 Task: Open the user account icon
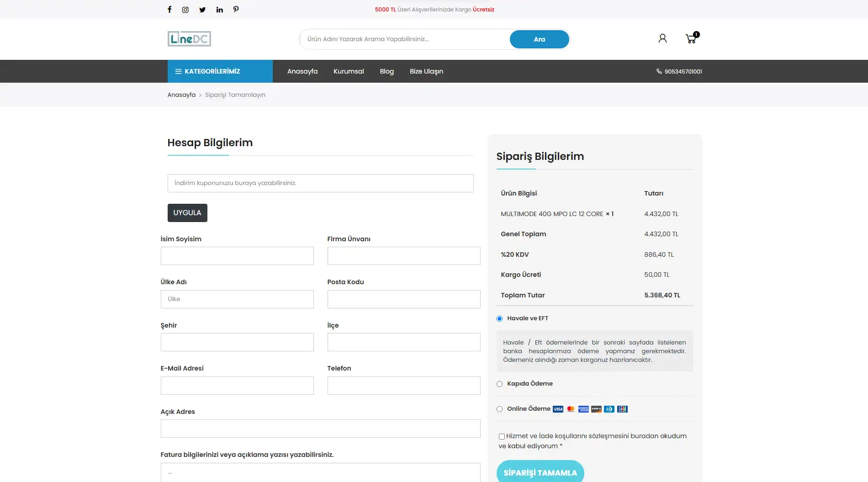pyautogui.click(x=662, y=38)
